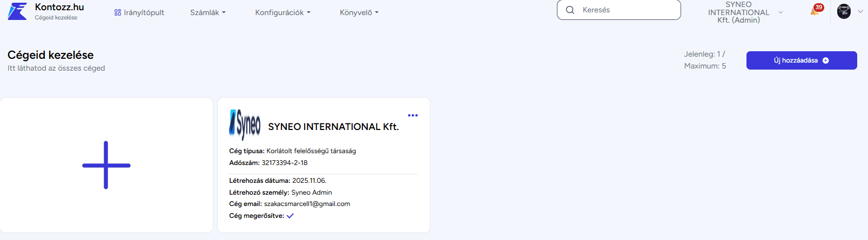Click the Kontozz.hu logo icon

(17, 11)
